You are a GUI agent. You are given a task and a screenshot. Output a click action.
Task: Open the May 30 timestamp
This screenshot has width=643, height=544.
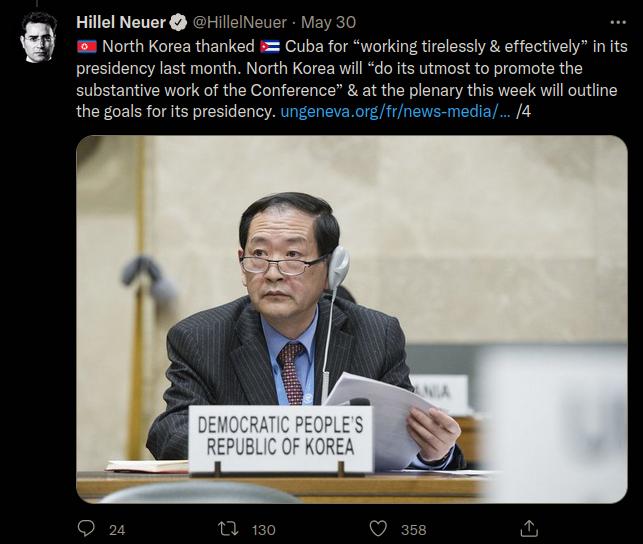click(x=328, y=22)
